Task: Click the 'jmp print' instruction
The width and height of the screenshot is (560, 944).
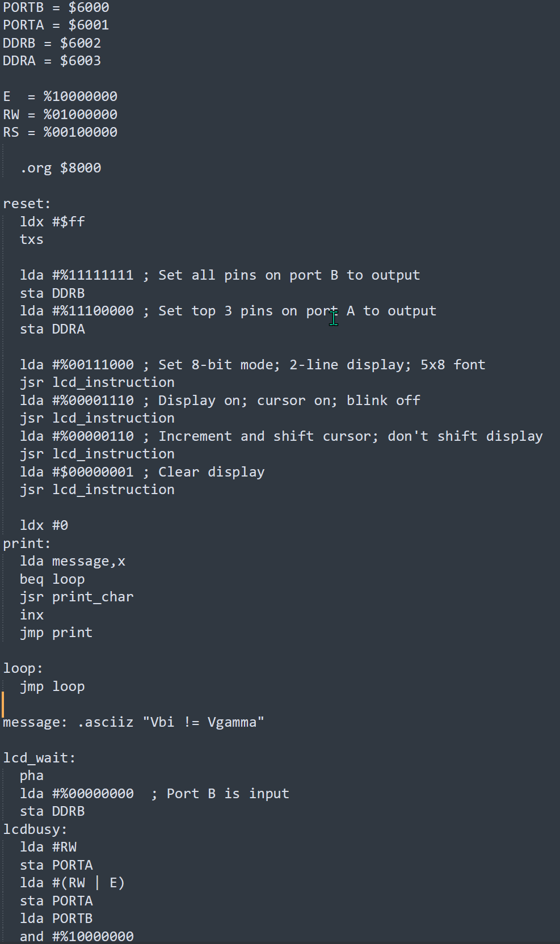Action: pos(56,633)
